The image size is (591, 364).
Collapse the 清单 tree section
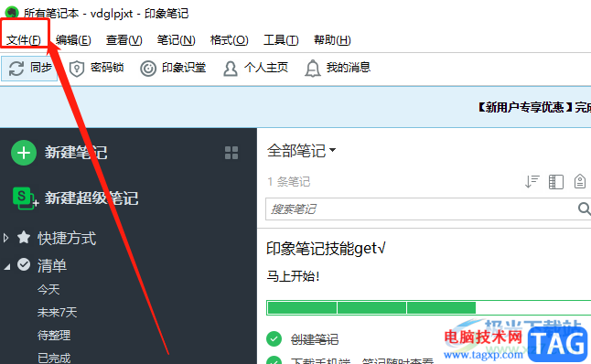[6, 267]
